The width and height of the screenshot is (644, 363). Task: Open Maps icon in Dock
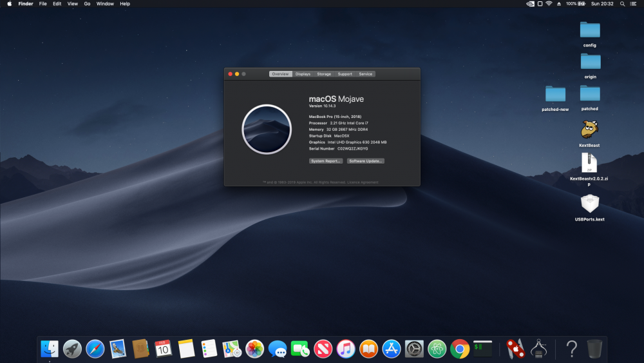[232, 349]
